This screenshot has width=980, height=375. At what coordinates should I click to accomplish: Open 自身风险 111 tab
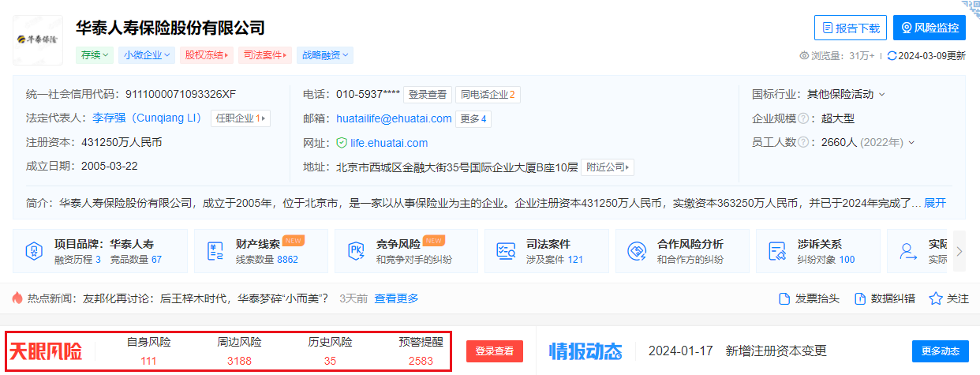pos(148,351)
